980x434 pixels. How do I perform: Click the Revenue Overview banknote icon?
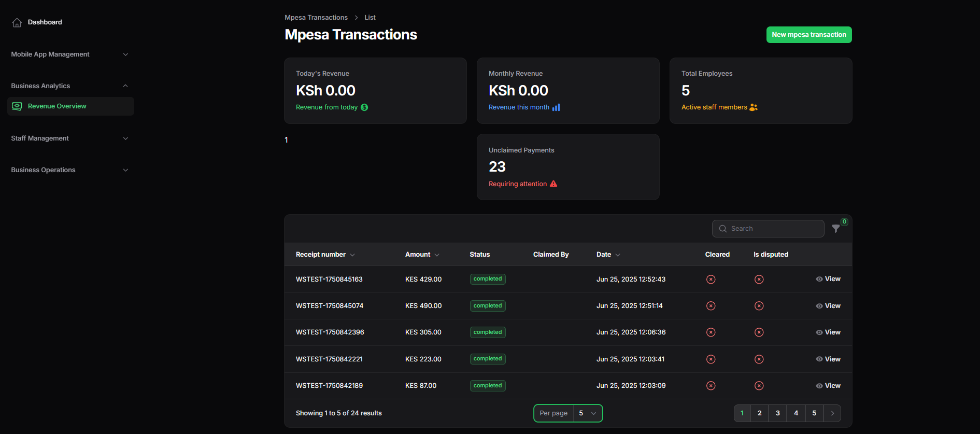point(17,106)
